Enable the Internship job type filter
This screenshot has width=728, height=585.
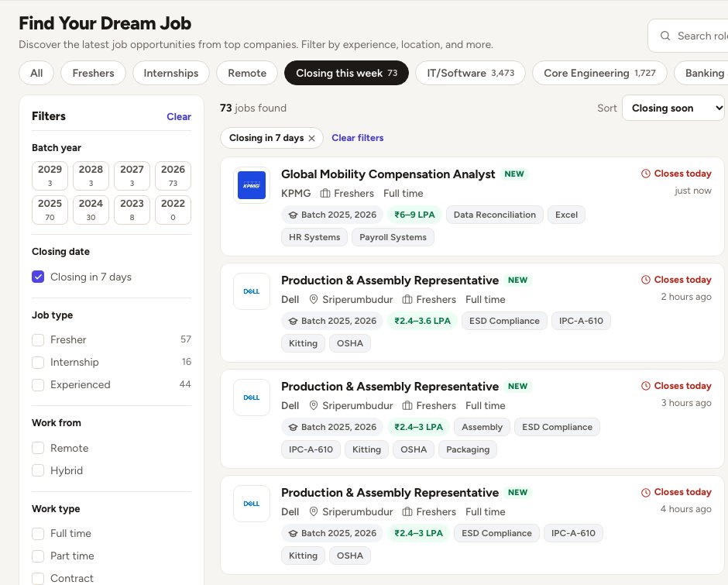tap(38, 363)
